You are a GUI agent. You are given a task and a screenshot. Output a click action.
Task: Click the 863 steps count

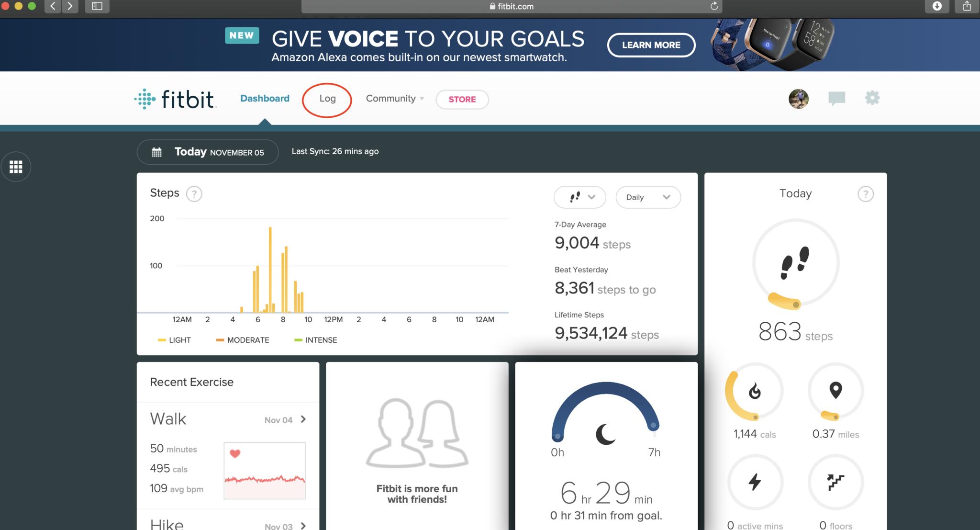pyautogui.click(x=795, y=332)
